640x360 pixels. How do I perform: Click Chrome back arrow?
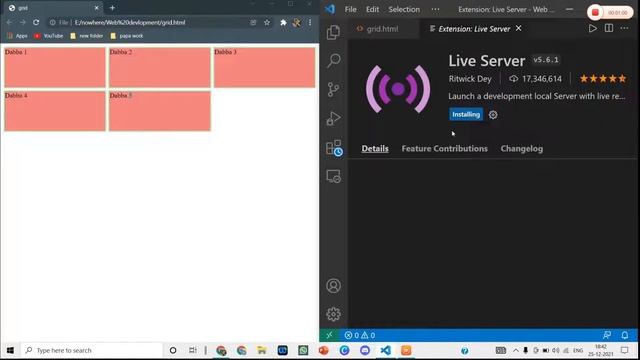9,22
